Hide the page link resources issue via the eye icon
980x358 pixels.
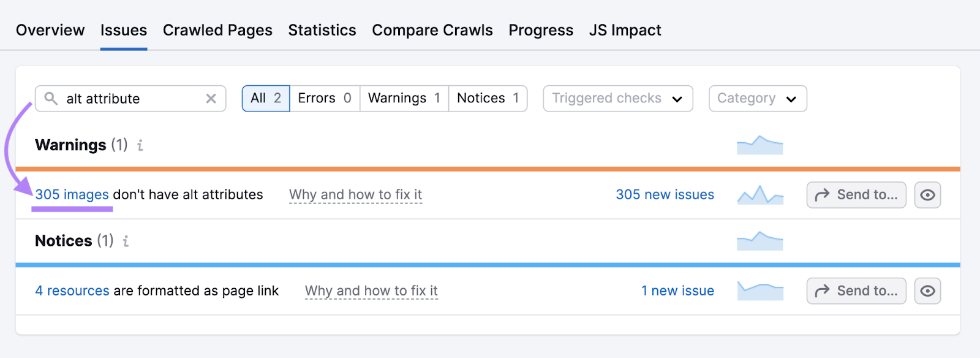927,291
